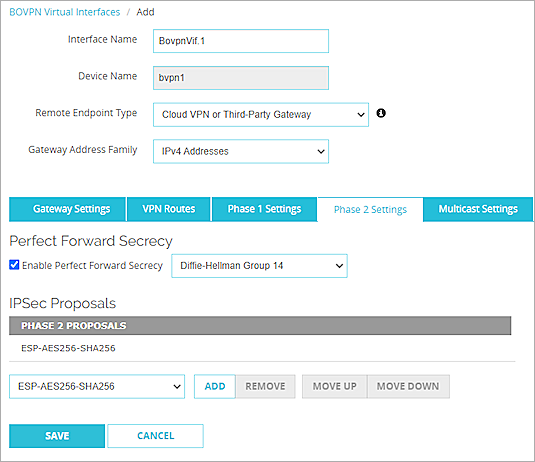Image resolution: width=535 pixels, height=462 pixels.
Task: Open Remote Endpoint Type dropdown
Action: (261, 115)
